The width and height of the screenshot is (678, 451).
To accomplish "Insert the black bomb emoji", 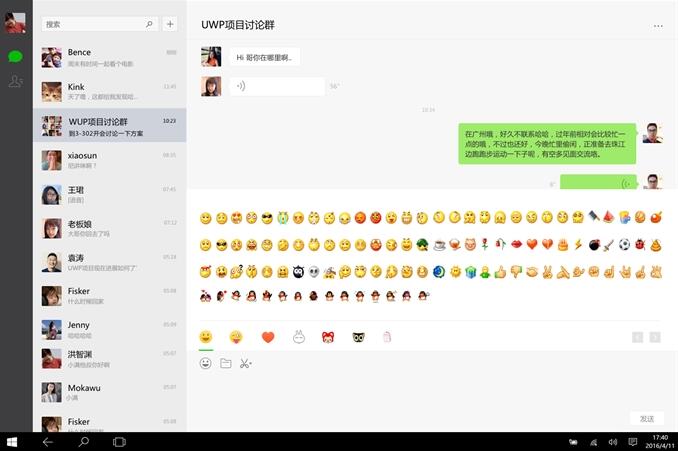I will point(594,245).
